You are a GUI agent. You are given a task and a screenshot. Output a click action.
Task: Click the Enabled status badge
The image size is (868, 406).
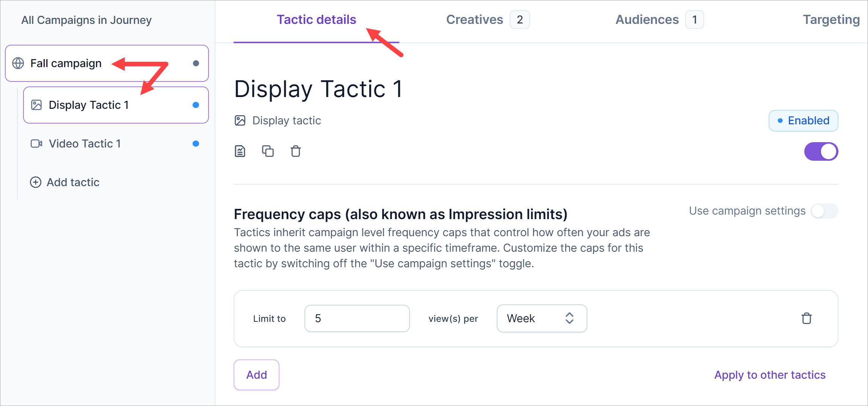click(x=803, y=121)
